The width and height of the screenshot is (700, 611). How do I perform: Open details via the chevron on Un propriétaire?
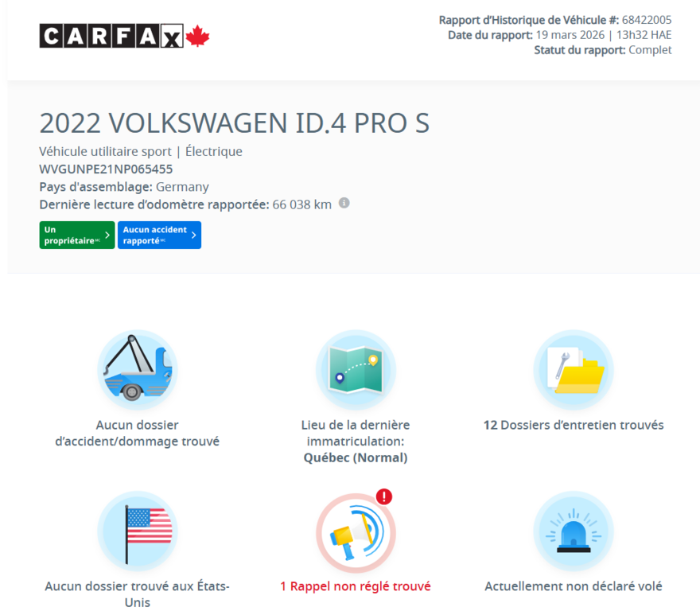[107, 235]
